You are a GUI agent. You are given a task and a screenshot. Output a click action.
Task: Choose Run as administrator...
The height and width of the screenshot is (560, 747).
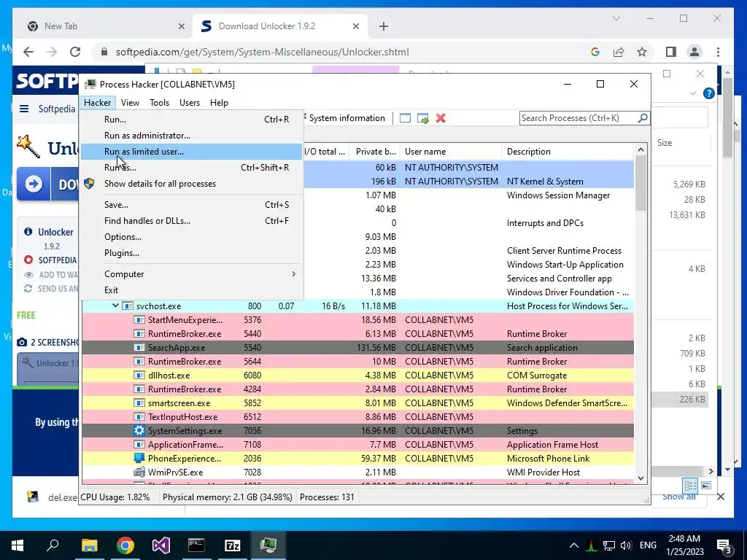click(192, 135)
